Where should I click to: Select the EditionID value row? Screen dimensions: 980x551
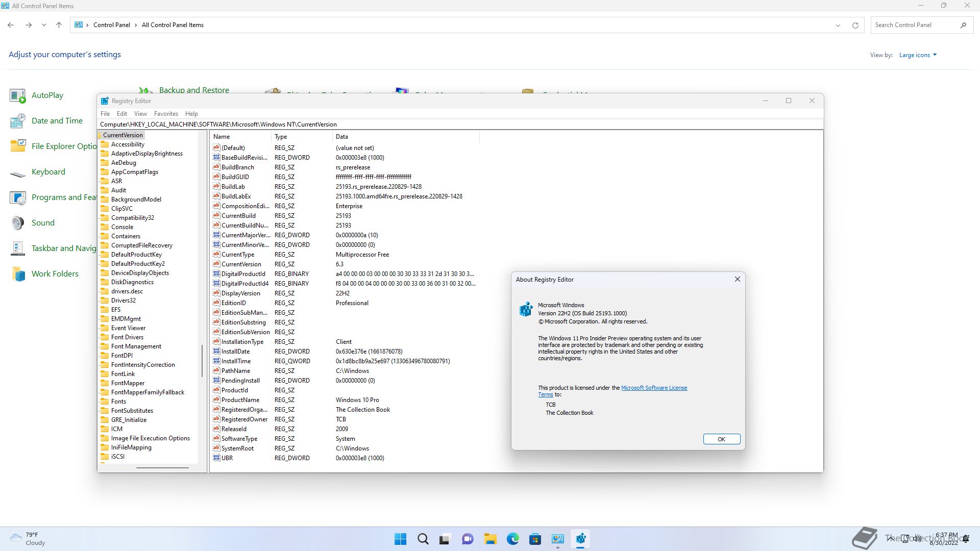[345, 303]
